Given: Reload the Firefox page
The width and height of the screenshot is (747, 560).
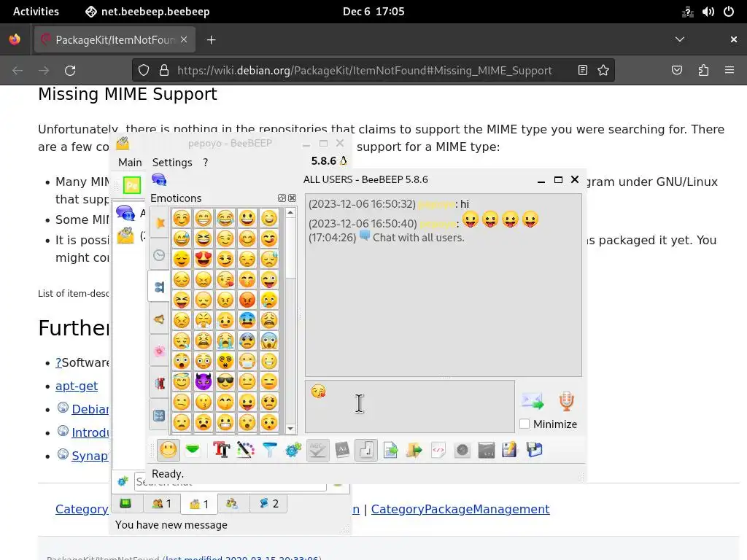Looking at the screenshot, I should pyautogui.click(x=70, y=71).
